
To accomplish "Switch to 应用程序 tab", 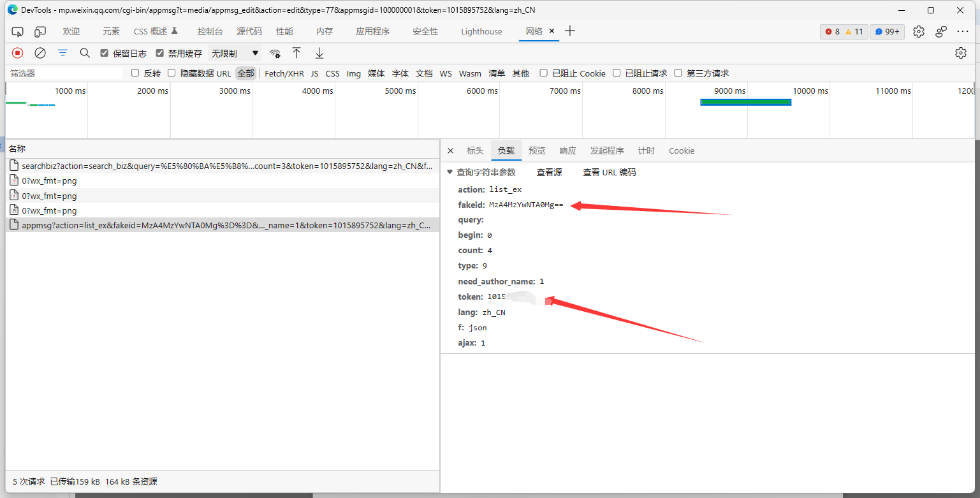I will [x=373, y=31].
